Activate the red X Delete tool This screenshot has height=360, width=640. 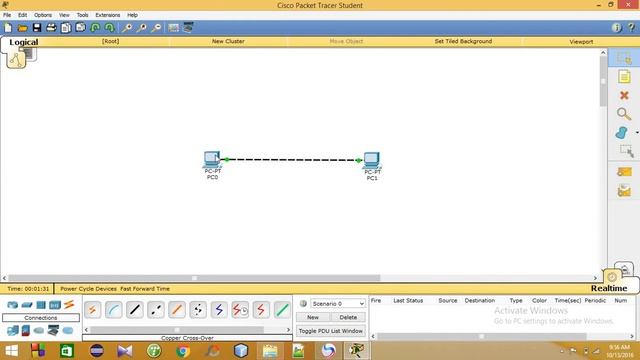(x=624, y=95)
